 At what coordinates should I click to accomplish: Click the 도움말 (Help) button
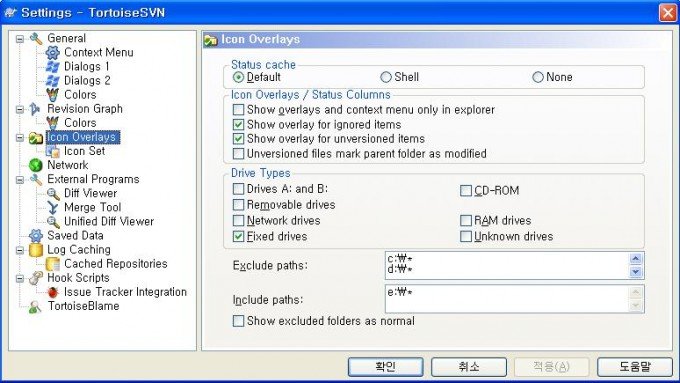coord(635,367)
